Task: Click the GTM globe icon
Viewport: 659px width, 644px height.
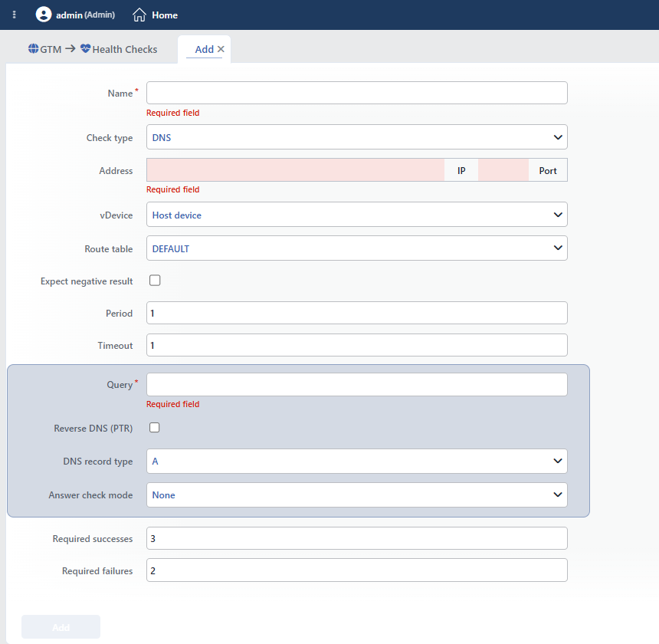Action: [x=33, y=49]
